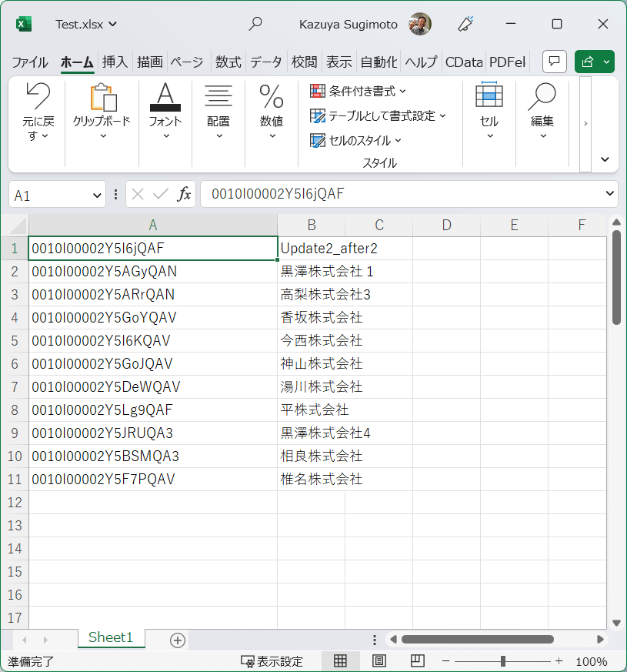Expand the Test.xlsx file name dropdown
The height and width of the screenshot is (672, 627).
pyautogui.click(x=112, y=24)
